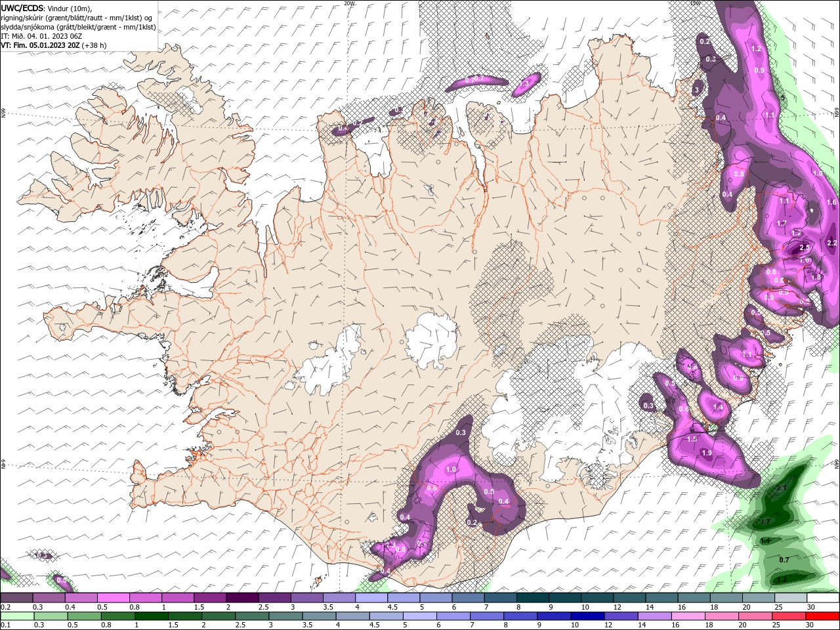Screen dimensions: 840x630
Task: Click the UWC/ECDS title text
Action: coord(22,8)
